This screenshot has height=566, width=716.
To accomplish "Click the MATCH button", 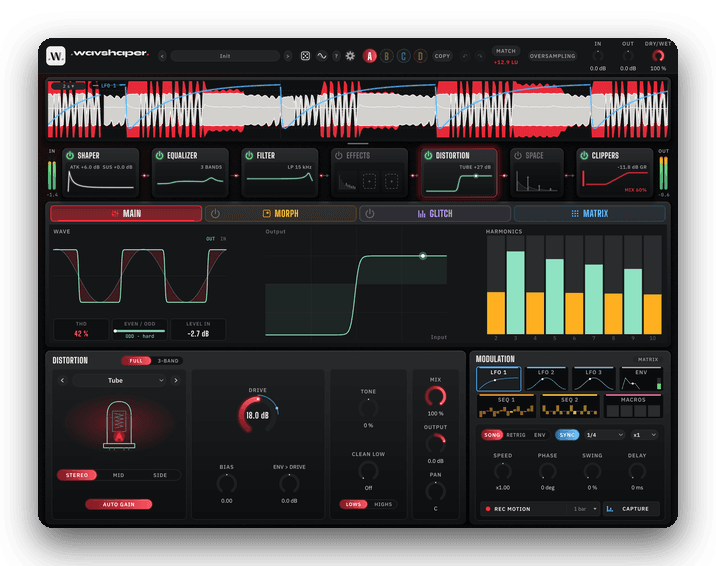I will (x=506, y=51).
